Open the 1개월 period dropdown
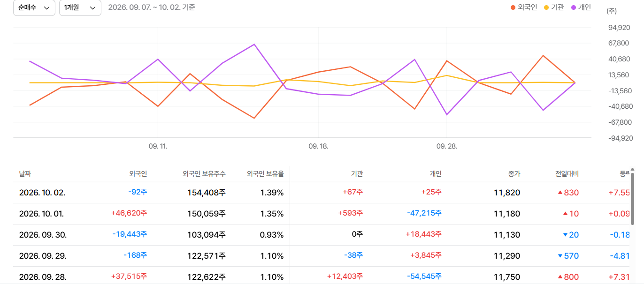 pyautogui.click(x=80, y=7)
